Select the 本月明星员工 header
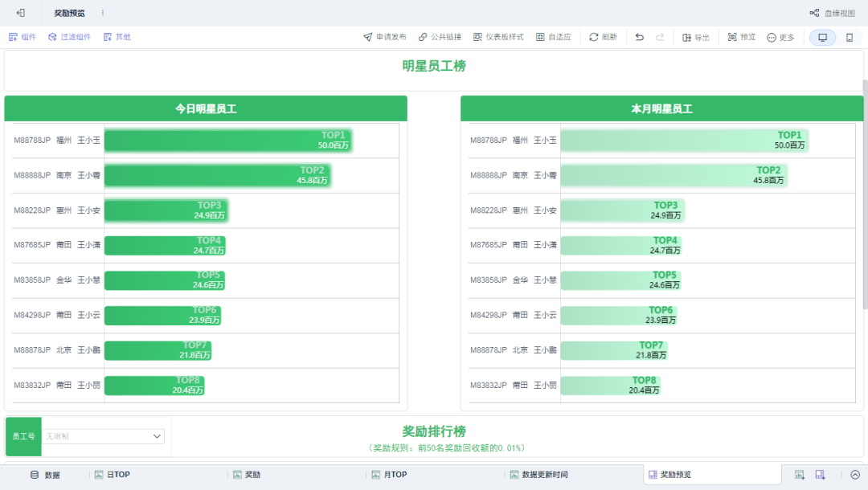 click(x=661, y=109)
